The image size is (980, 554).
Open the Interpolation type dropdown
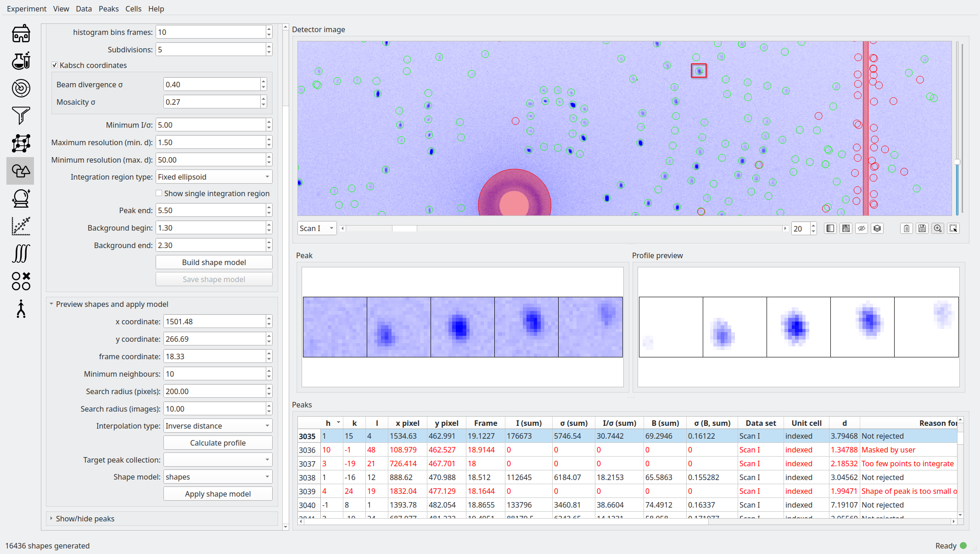(218, 426)
